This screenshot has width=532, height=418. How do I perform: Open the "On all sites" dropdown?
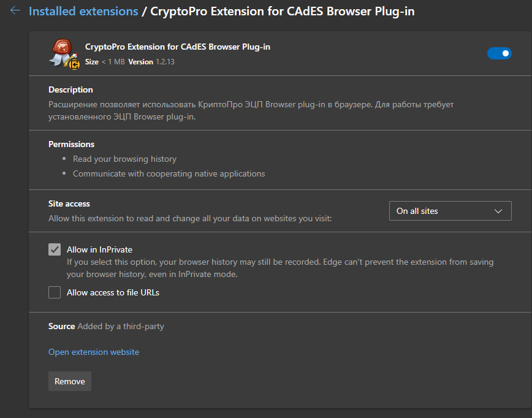(x=450, y=211)
